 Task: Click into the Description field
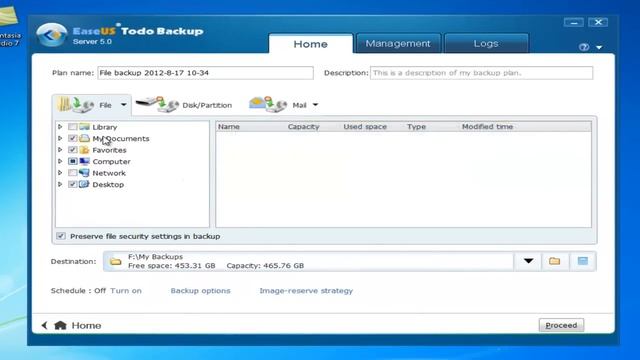481,73
